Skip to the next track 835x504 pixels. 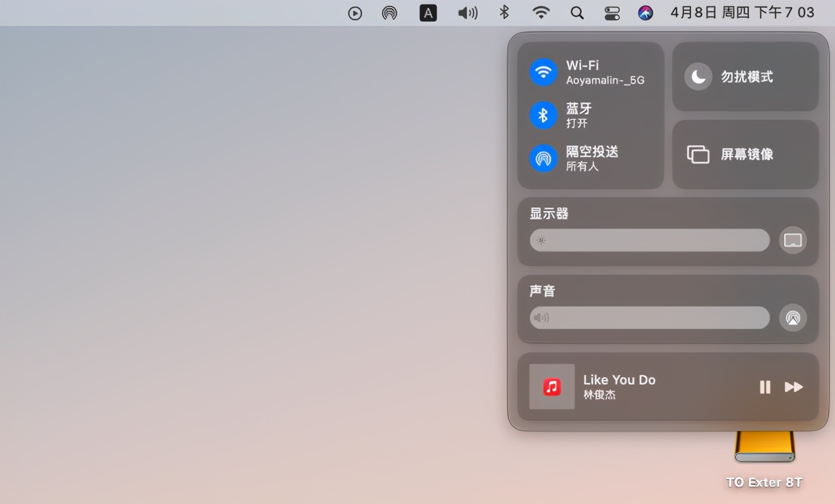point(793,387)
